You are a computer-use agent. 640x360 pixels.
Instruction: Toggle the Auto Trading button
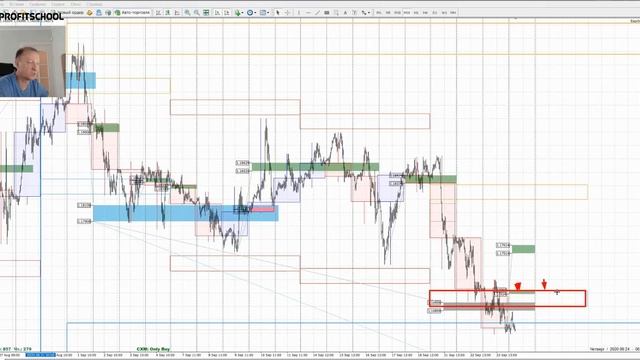pos(132,13)
